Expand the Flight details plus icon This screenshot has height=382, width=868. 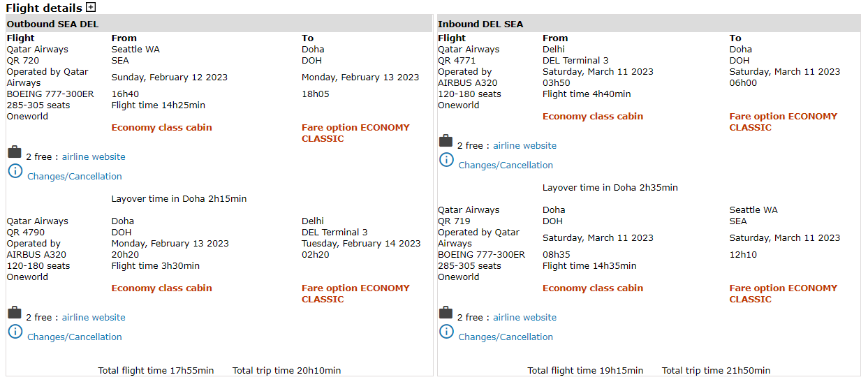tap(91, 7)
